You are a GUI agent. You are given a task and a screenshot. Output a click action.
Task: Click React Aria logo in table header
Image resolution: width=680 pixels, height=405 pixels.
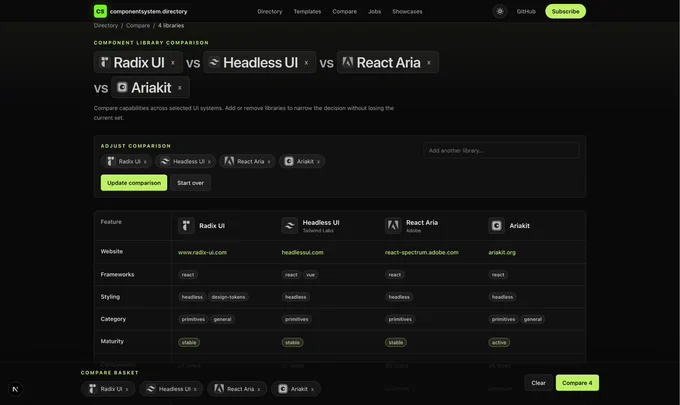[393, 225]
